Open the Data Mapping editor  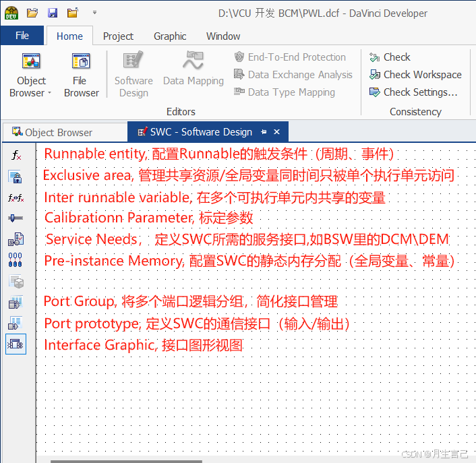click(194, 69)
